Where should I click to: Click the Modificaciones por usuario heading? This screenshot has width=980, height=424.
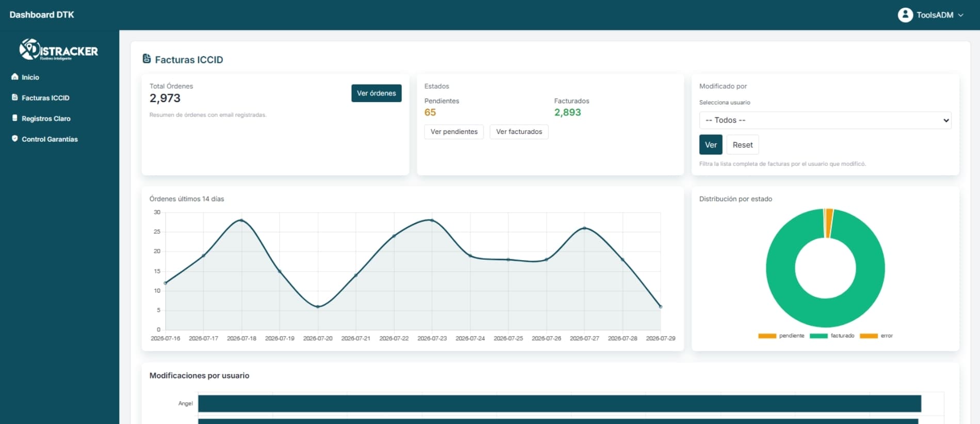click(x=199, y=376)
